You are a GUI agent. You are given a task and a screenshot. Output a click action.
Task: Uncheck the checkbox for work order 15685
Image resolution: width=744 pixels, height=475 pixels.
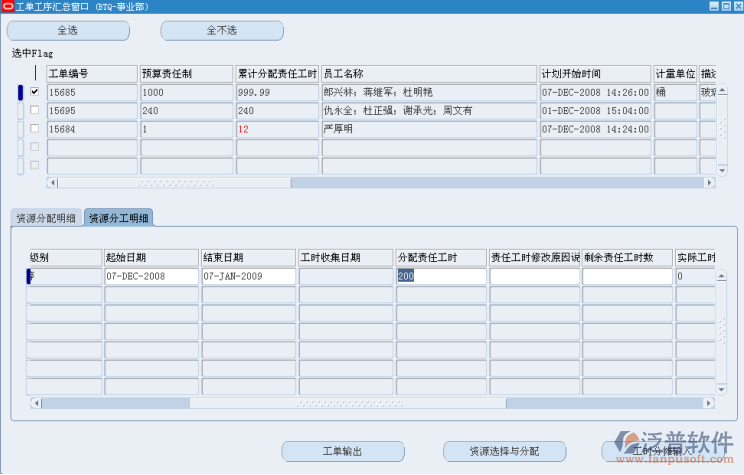tap(35, 92)
